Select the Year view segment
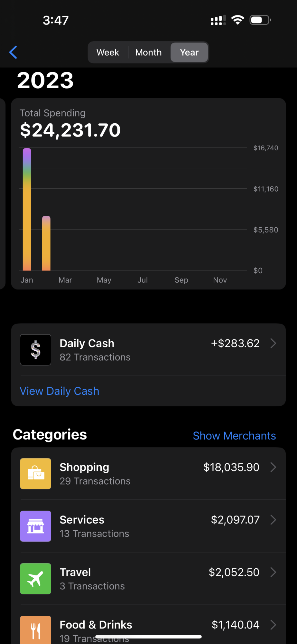The width and height of the screenshot is (297, 644). [x=189, y=52]
